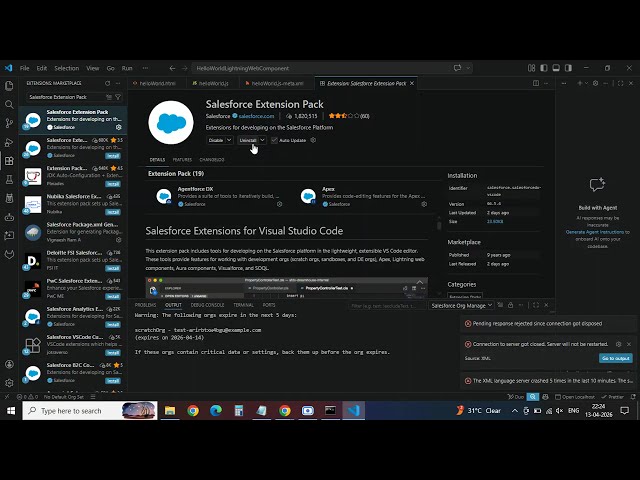Click Go to output button
This screenshot has height=480, width=640.
point(616,358)
